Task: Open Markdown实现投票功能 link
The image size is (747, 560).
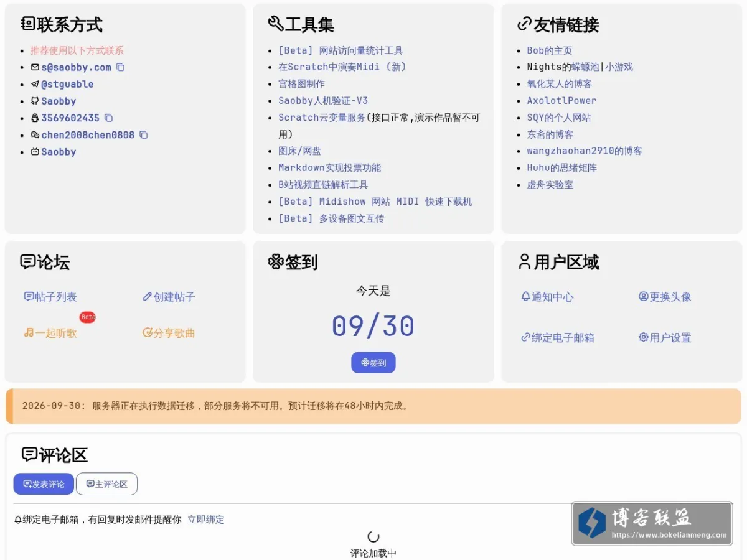Action: (x=329, y=168)
